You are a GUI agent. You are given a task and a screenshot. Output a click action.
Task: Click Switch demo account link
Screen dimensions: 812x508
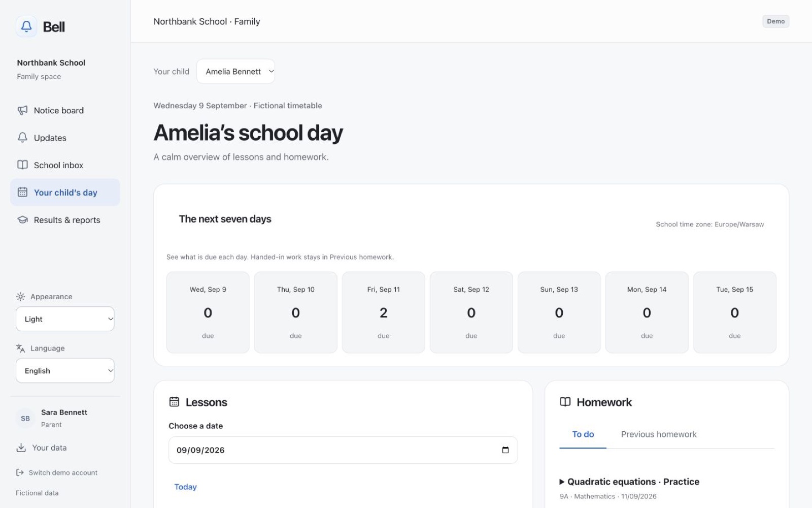tap(56, 472)
